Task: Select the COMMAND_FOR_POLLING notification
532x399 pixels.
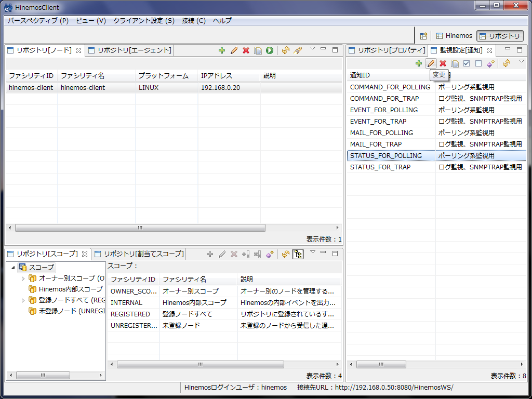Action: point(437,87)
